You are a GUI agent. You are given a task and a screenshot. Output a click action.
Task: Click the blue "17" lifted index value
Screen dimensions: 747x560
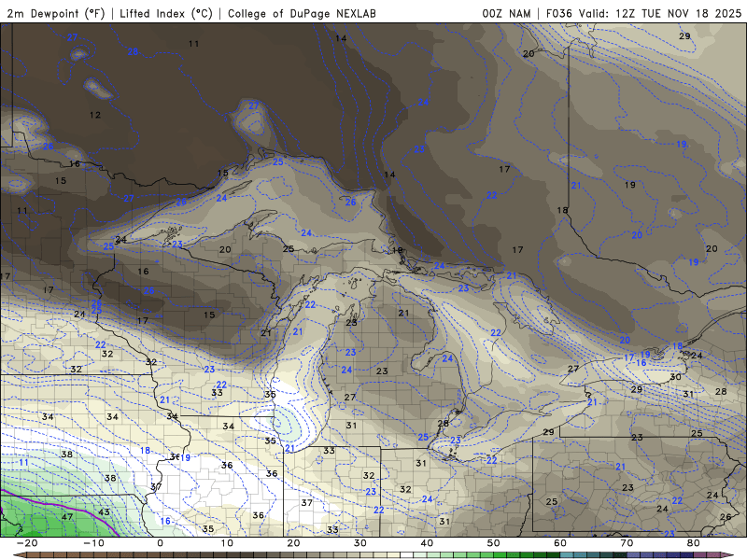pyautogui.click(x=628, y=357)
